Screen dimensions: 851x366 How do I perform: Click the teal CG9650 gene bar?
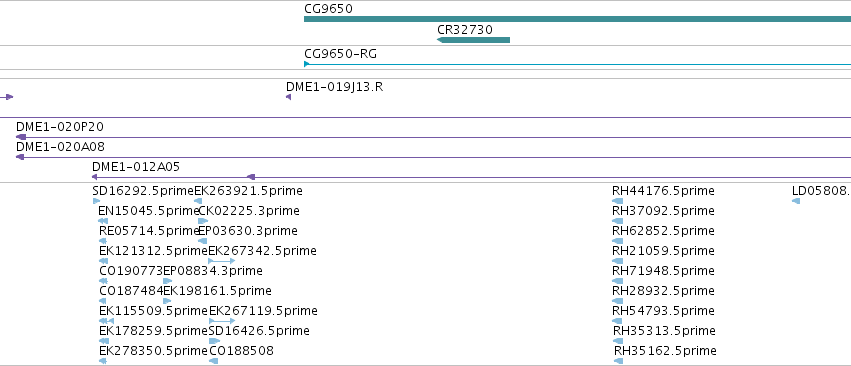577,19
